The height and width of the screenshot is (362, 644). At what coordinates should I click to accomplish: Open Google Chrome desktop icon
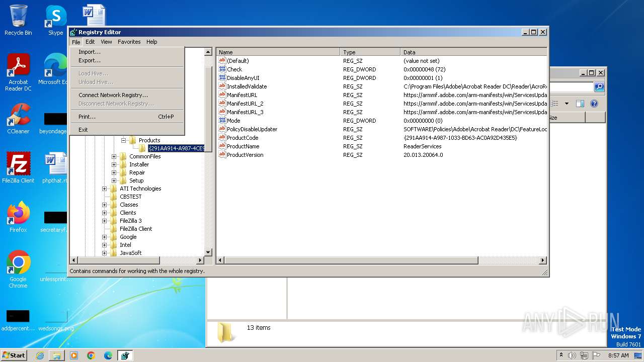[18, 269]
